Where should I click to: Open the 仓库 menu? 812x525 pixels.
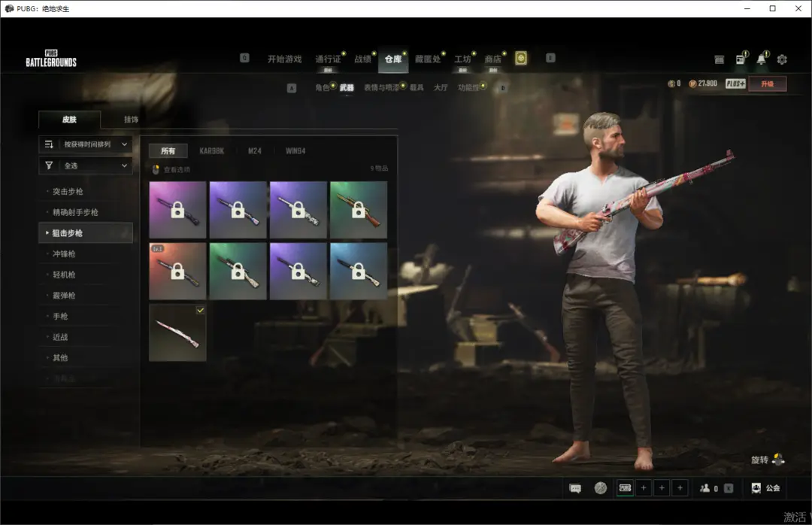[x=393, y=59]
